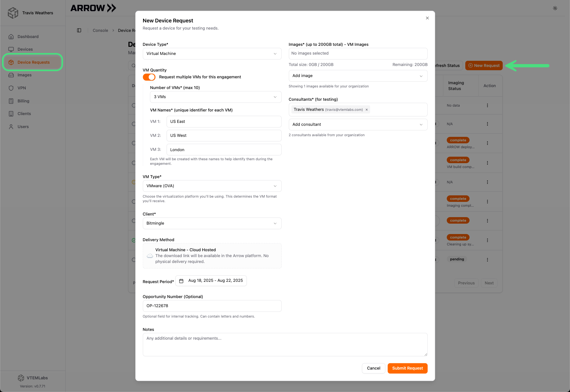Click the Notes text area
570x392 pixels.
click(x=285, y=344)
